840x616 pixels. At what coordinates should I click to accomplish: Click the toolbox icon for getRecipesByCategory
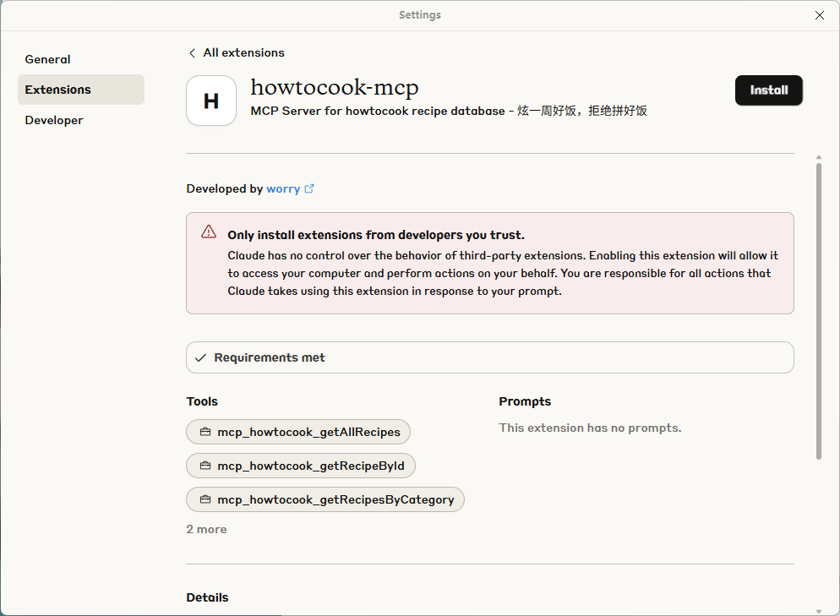point(205,499)
